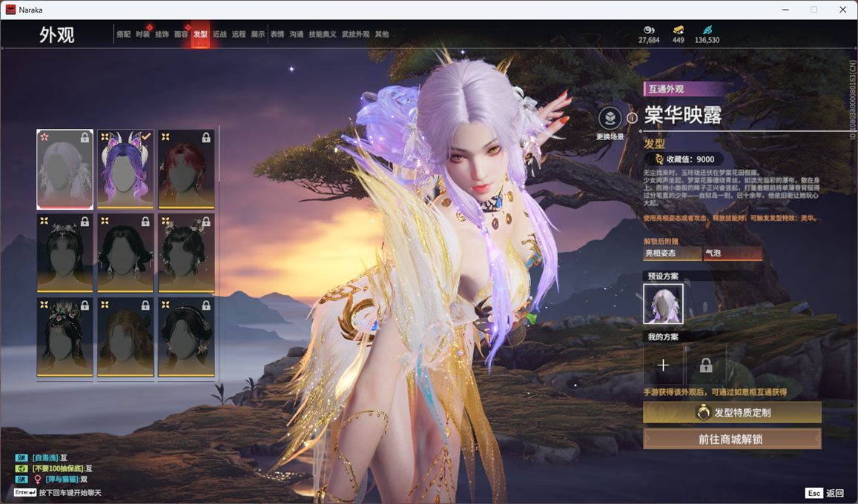Select the purple hair with horns thumbnail
The height and width of the screenshot is (504, 858).
pos(125,169)
